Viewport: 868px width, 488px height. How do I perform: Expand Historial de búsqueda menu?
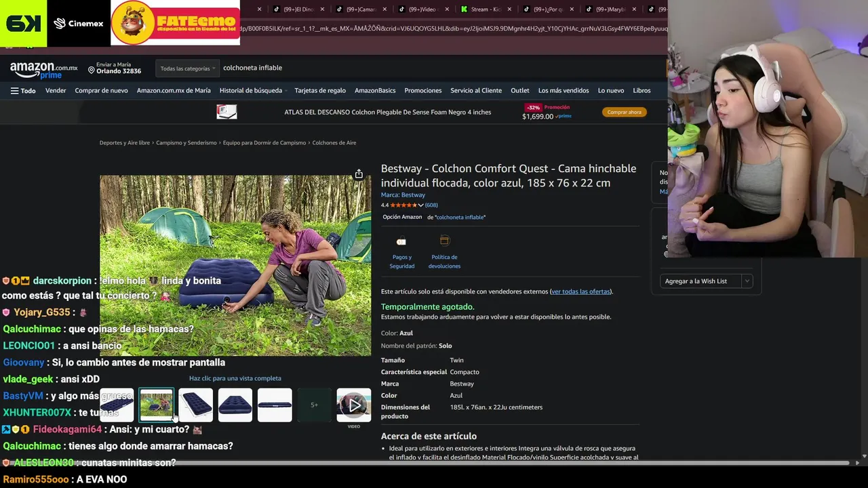(x=253, y=91)
